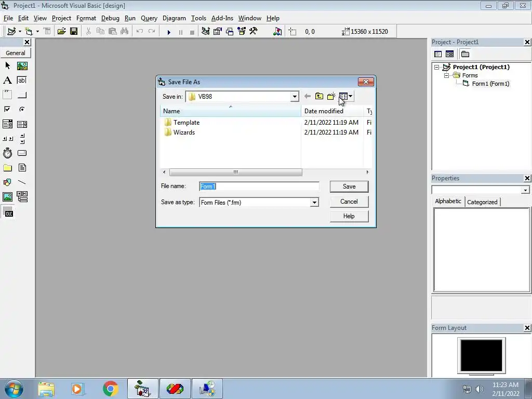Click the File name input field
This screenshot has width=532, height=399.
pyautogui.click(x=259, y=187)
